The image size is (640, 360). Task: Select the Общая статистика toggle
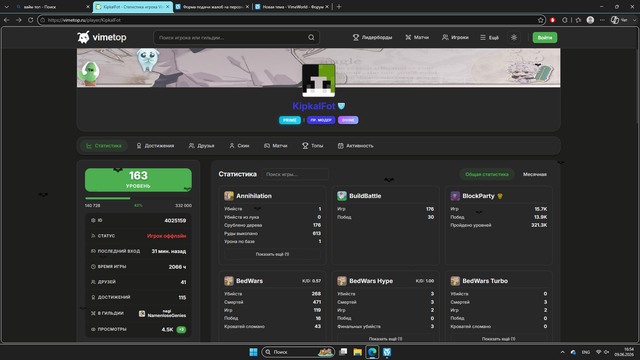tap(487, 174)
